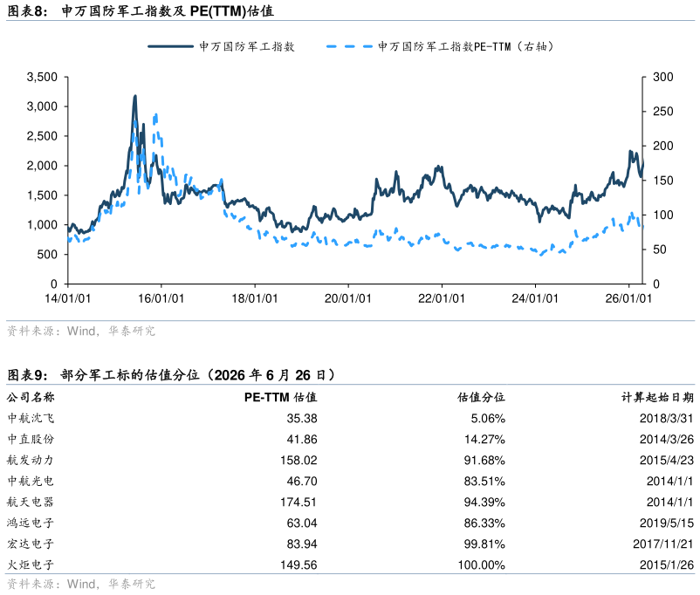Select the 申万国防军工指数 legend label
Screen dimensions: 700x595
(247, 46)
